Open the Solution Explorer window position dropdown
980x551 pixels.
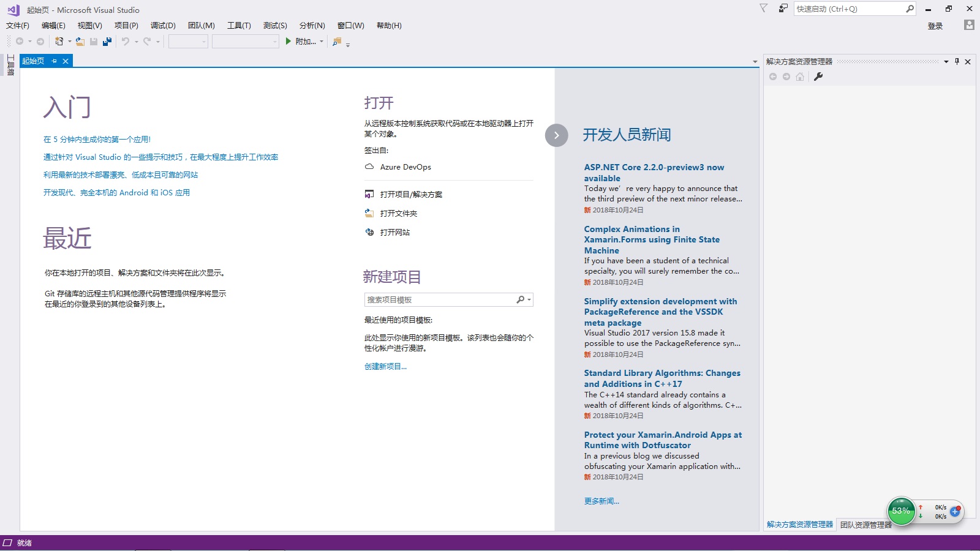946,61
